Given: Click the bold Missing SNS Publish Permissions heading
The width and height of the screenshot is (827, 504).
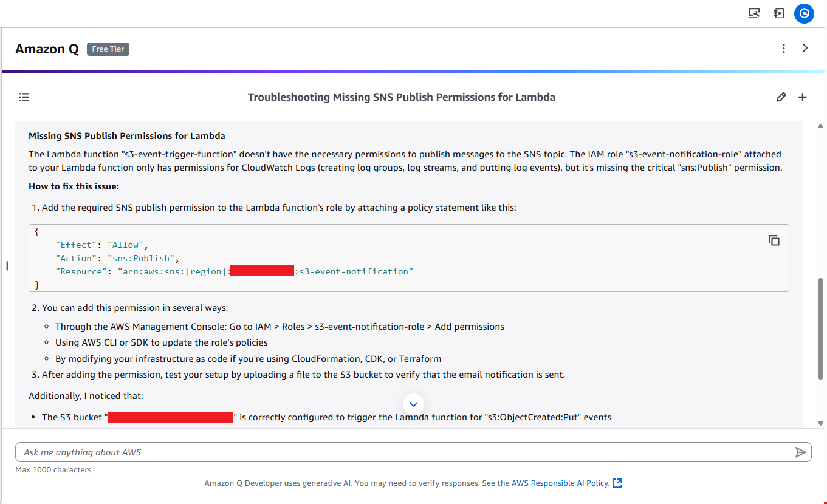Looking at the screenshot, I should [127, 136].
